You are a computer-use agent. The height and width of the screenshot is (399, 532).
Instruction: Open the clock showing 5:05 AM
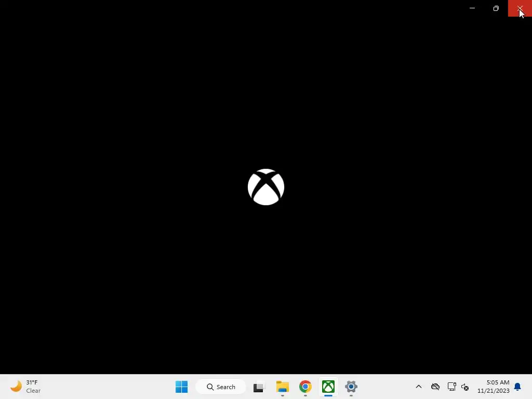(494, 387)
